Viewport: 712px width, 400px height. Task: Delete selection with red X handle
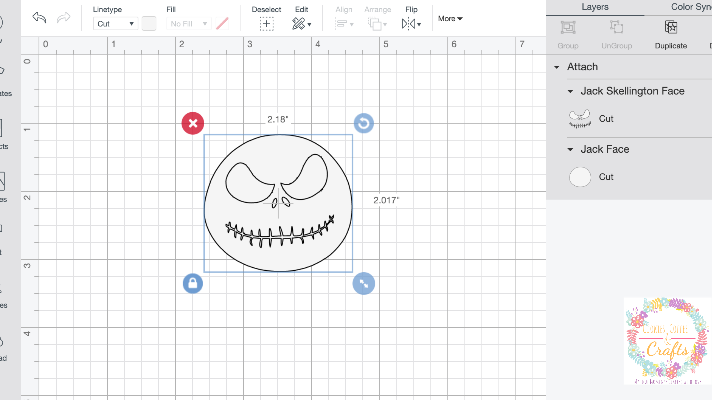click(193, 123)
